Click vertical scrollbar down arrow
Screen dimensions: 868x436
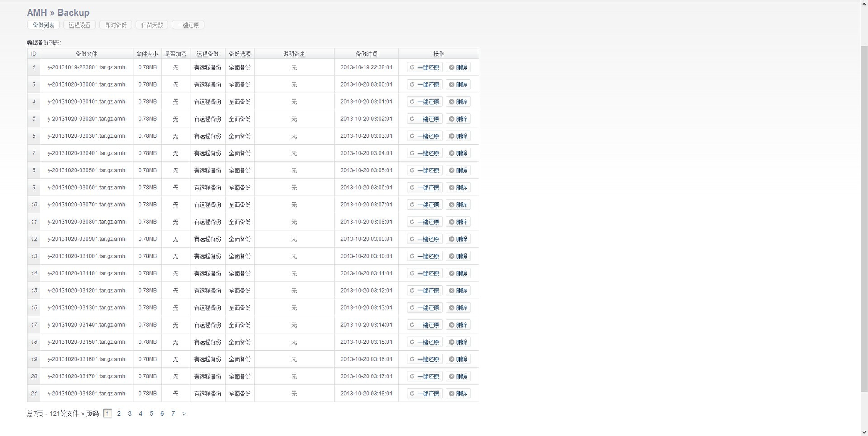(864, 432)
